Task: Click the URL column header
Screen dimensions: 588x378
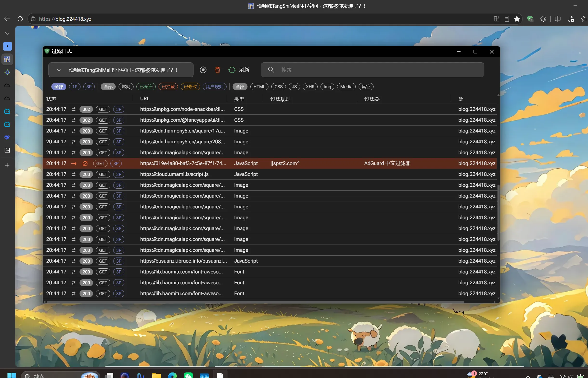Action: click(x=145, y=99)
